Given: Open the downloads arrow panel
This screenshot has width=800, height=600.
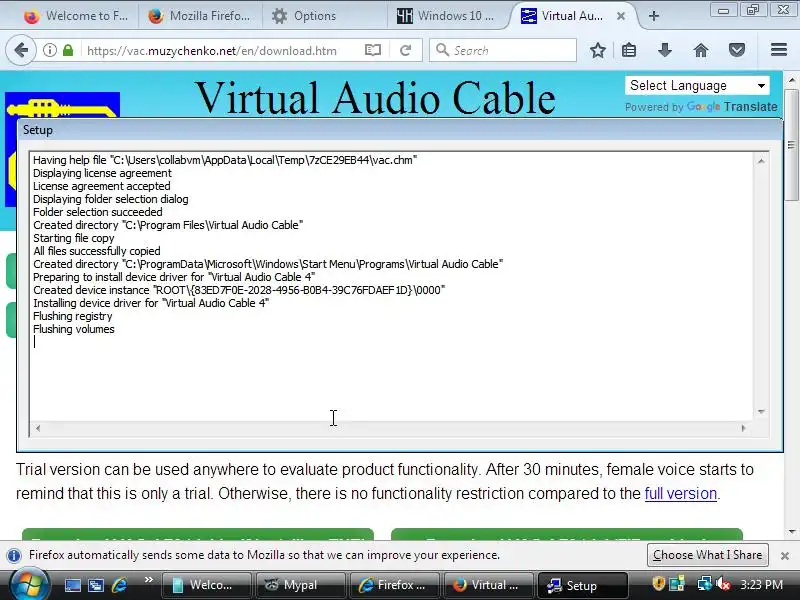Looking at the screenshot, I should tap(665, 50).
